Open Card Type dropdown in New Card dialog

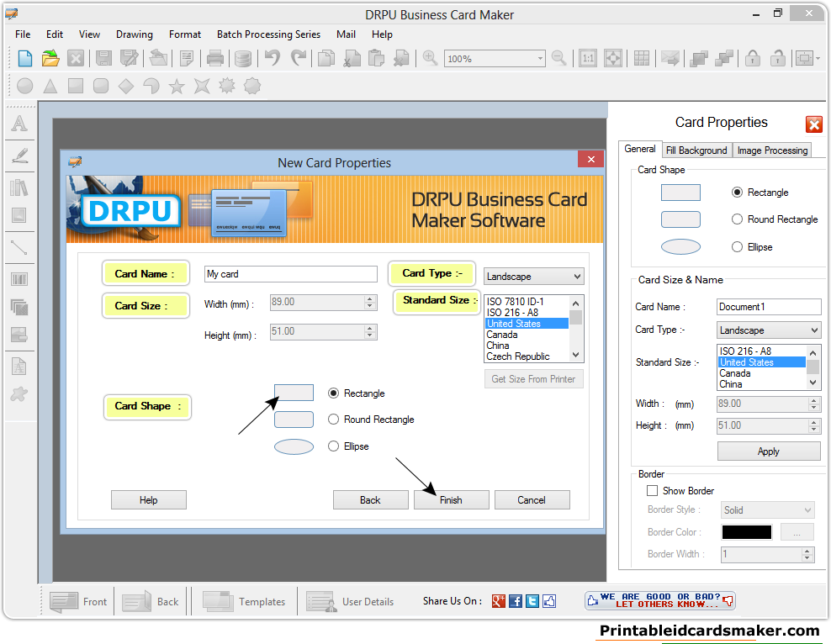coord(534,276)
